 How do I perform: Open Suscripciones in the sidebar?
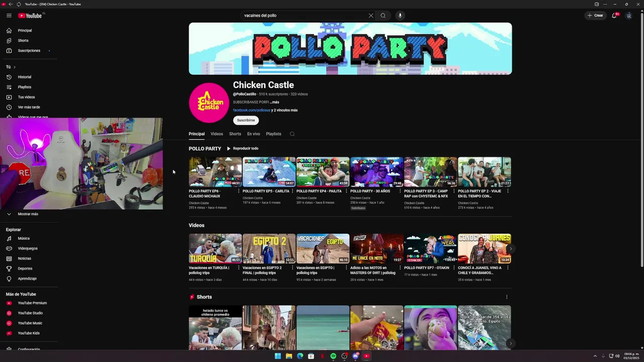click(29, 51)
